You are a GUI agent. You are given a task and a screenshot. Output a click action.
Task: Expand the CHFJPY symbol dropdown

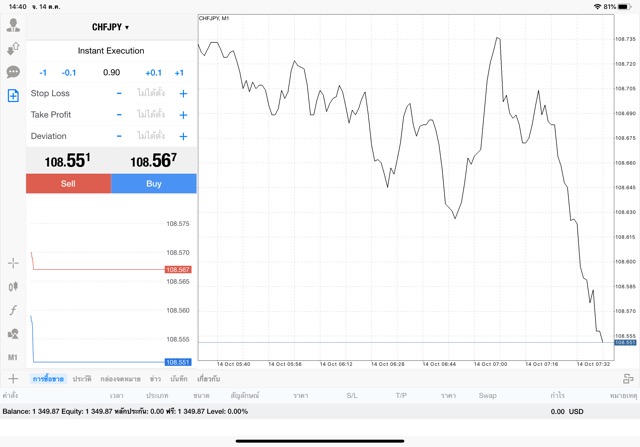[x=111, y=27]
